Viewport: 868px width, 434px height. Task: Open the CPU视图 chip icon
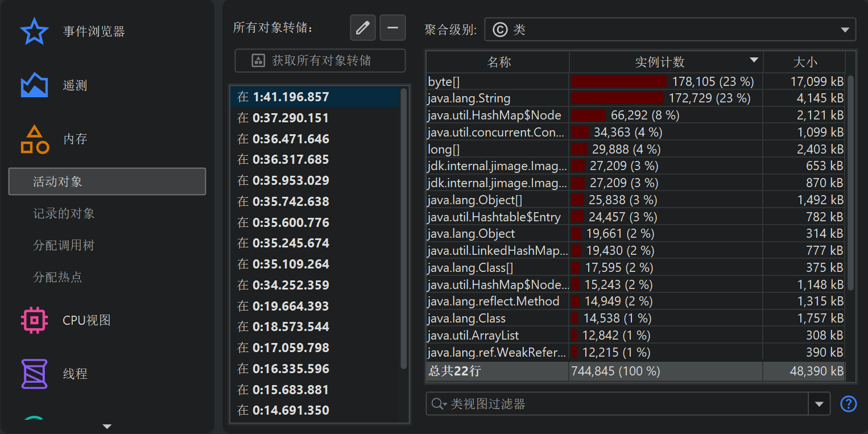(x=34, y=320)
